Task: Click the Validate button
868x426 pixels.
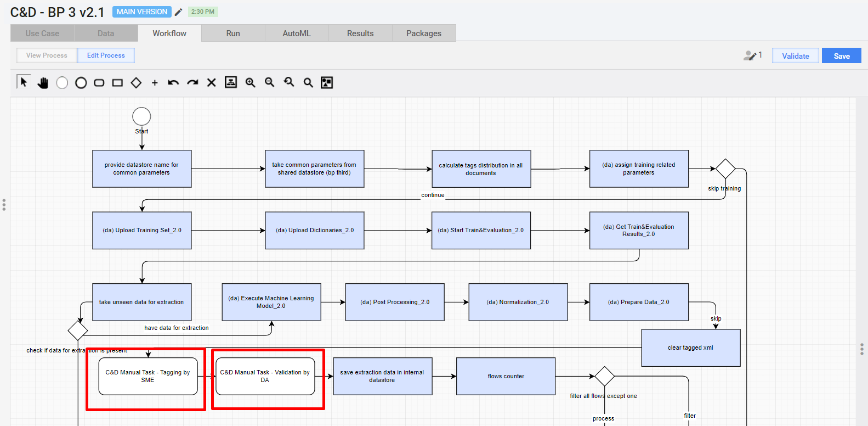Action: point(795,56)
